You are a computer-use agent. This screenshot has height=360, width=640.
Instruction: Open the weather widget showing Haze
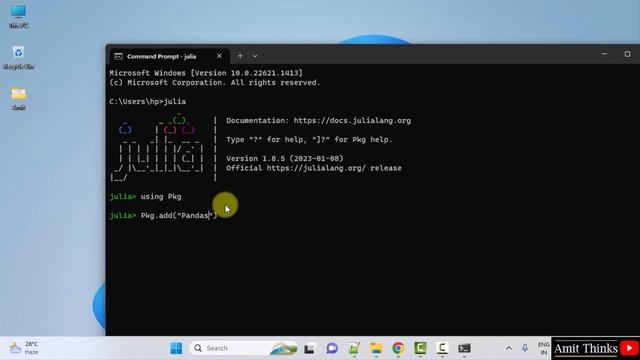pyautogui.click(x=24, y=348)
